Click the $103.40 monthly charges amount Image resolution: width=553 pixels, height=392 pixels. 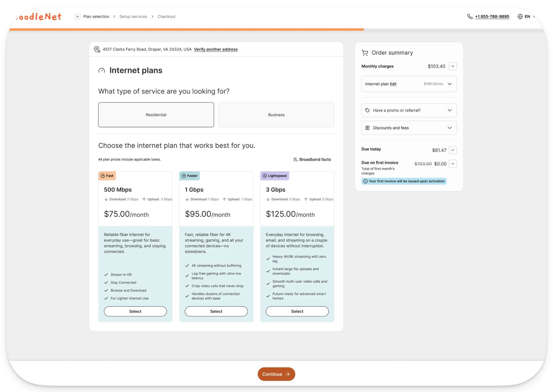click(x=436, y=66)
